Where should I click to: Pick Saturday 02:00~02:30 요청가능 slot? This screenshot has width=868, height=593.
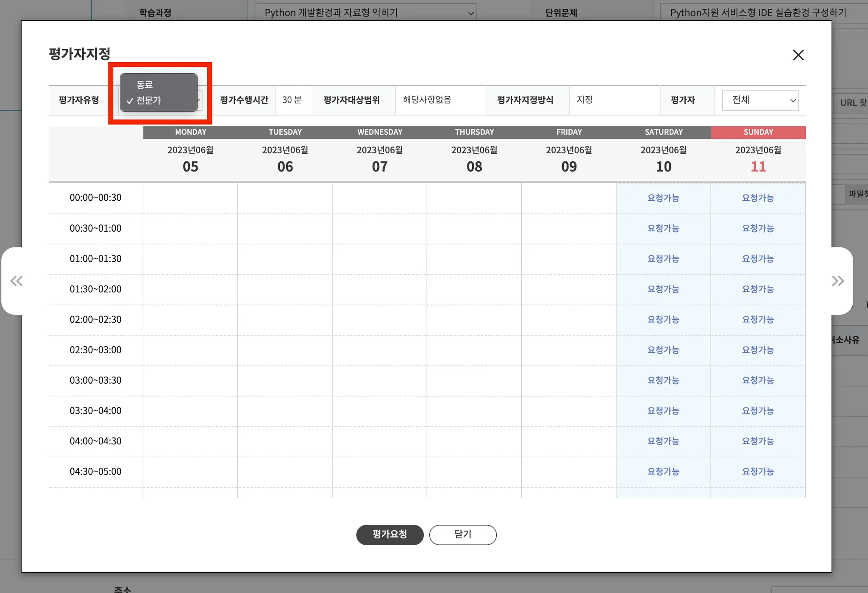pos(663,320)
